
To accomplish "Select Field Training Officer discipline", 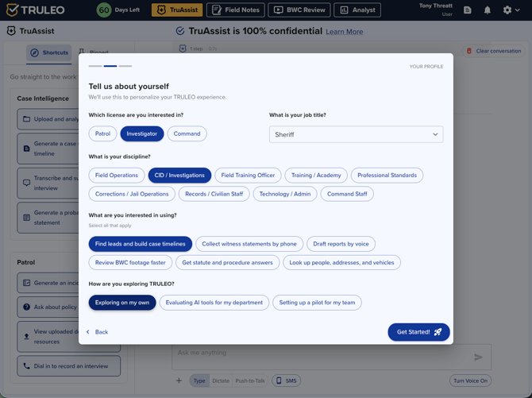I will click(x=248, y=176).
